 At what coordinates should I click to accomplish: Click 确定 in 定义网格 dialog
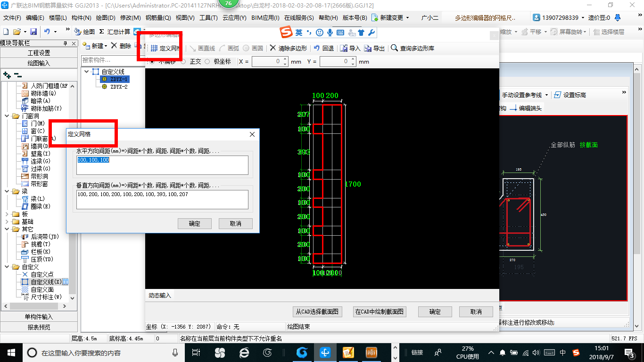pos(195,223)
